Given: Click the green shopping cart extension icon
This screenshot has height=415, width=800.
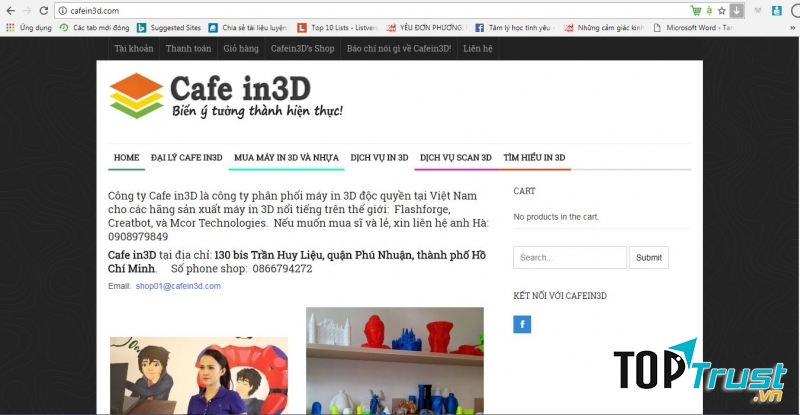Looking at the screenshot, I should [695, 10].
